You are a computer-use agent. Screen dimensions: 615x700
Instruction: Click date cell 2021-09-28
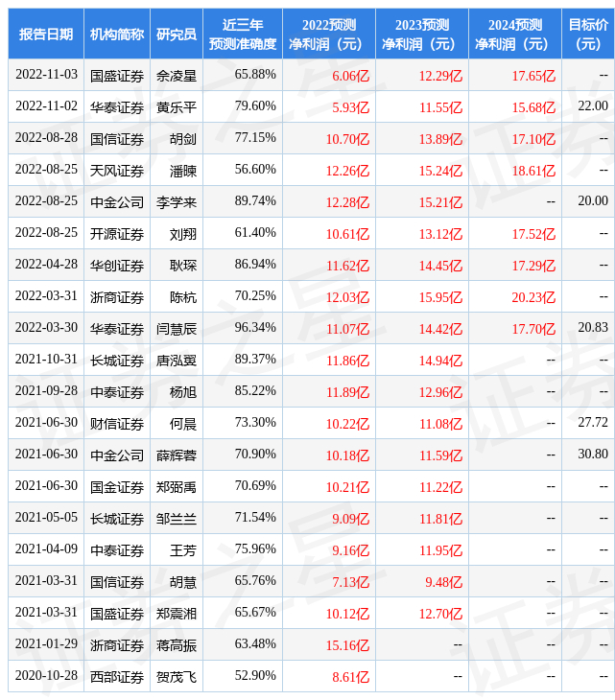click(46, 391)
